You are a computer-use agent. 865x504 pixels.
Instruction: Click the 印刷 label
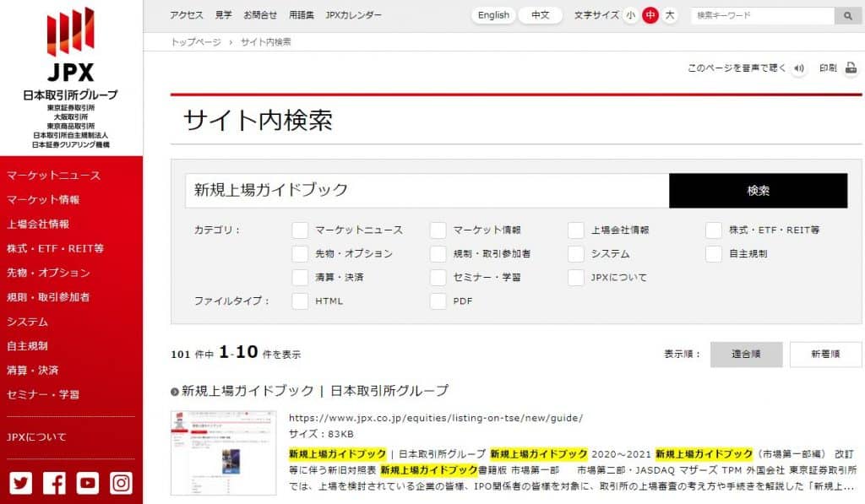(828, 68)
